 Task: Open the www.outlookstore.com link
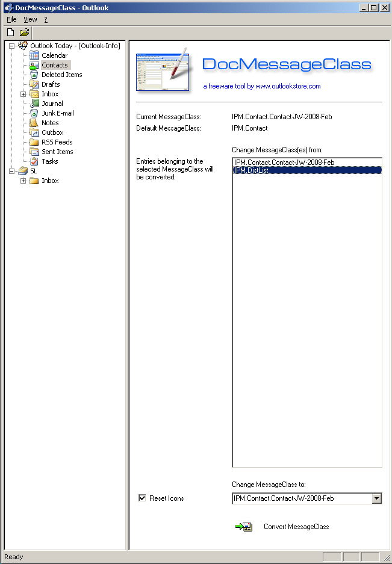click(288, 86)
